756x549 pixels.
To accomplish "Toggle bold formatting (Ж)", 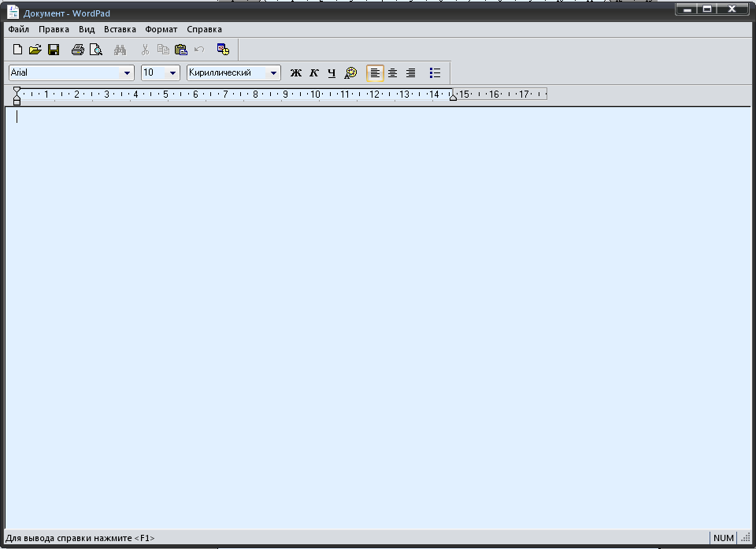I will tap(295, 72).
